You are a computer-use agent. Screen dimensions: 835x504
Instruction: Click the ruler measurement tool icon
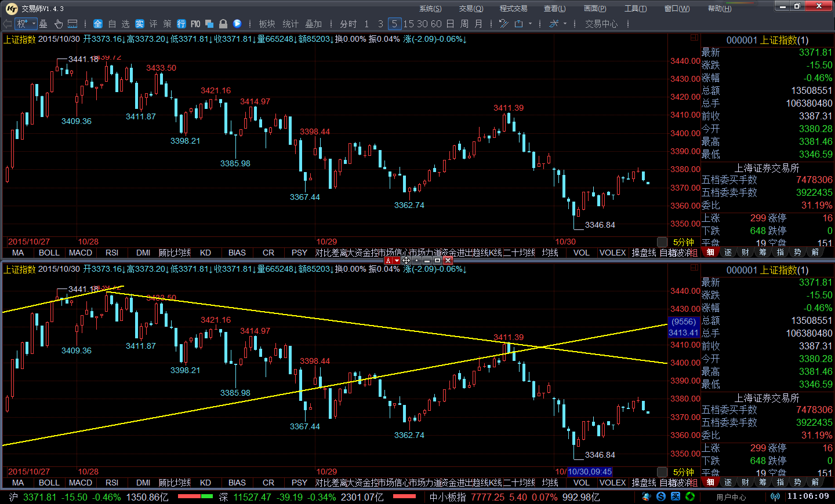point(72,24)
